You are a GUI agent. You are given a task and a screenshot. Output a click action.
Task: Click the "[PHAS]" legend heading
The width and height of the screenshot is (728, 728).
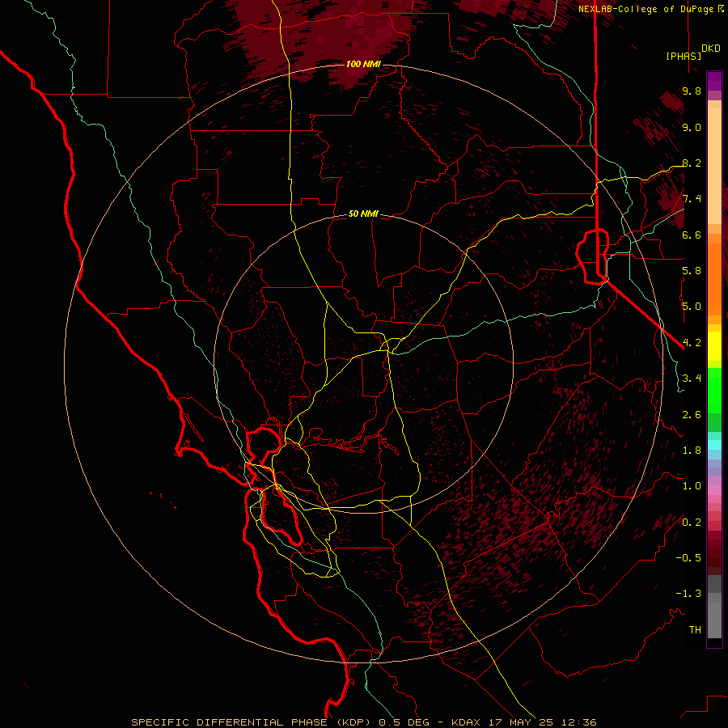click(684, 56)
